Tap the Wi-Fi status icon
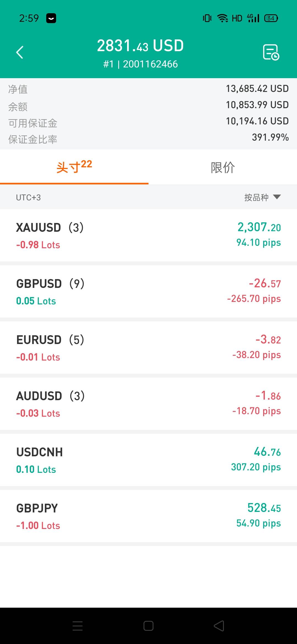297x644 pixels. [222, 18]
